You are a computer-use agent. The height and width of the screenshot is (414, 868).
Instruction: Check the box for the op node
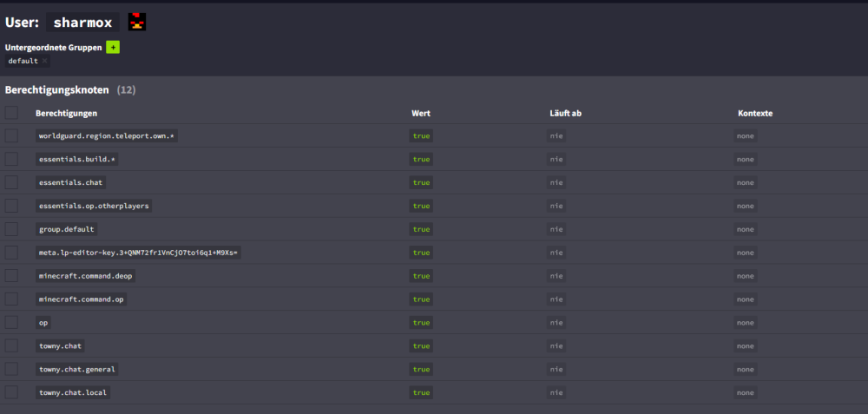pos(11,323)
